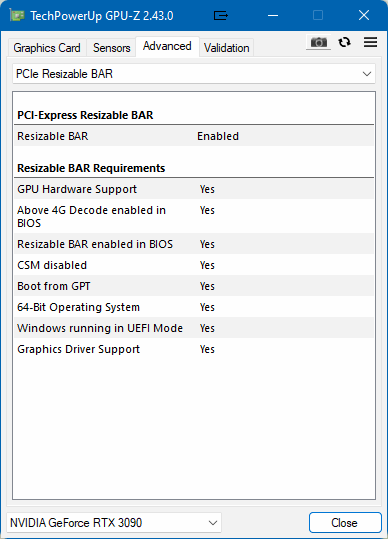Go to the Validation tab

pos(226,48)
